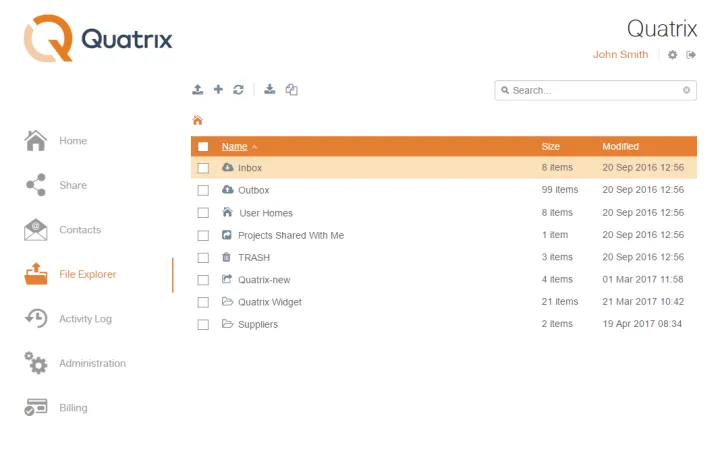Click the Billing card icon
The width and height of the screenshot is (720, 474).
coord(36,407)
